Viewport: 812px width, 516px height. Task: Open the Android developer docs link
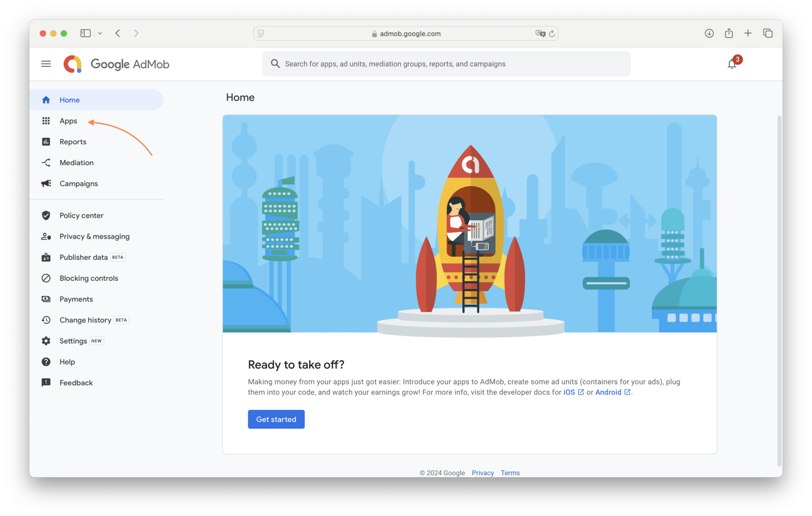pos(613,392)
